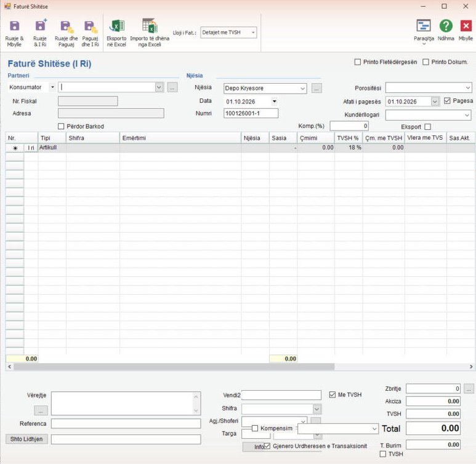The image size is (476, 464).
Task: Click Referenca input field
Action: 126,423
